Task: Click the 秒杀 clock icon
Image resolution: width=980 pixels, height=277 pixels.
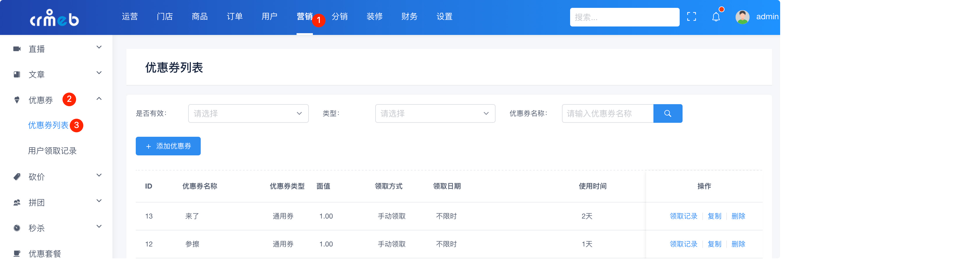Action: 17,228
